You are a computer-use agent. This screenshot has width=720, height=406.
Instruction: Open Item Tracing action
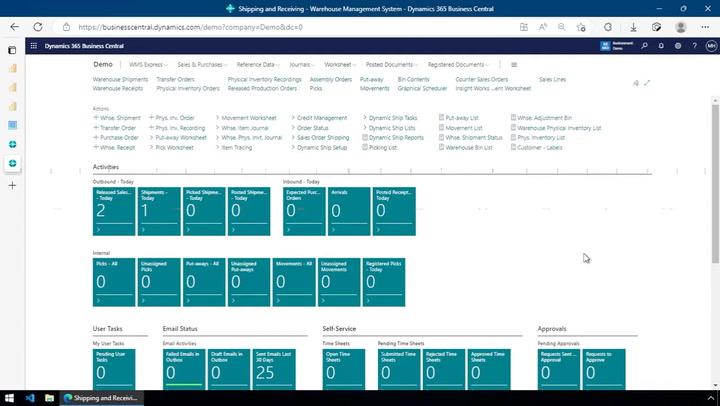[234, 148]
